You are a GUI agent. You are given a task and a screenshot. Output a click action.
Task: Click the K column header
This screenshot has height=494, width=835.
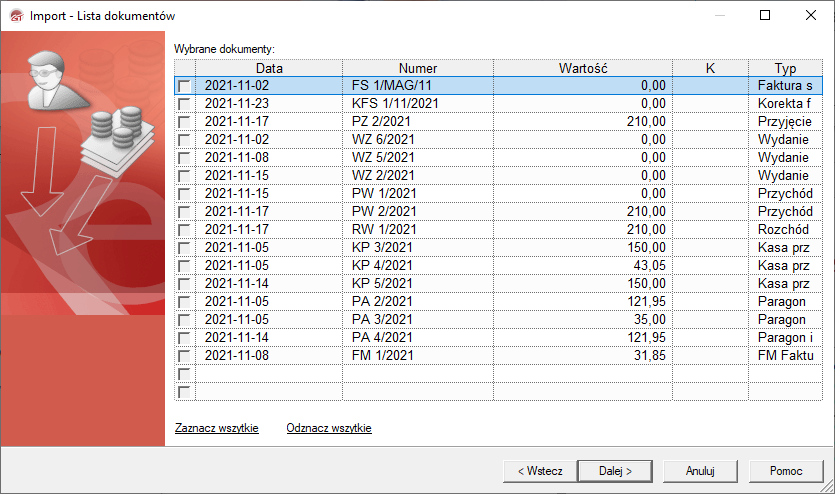(710, 68)
